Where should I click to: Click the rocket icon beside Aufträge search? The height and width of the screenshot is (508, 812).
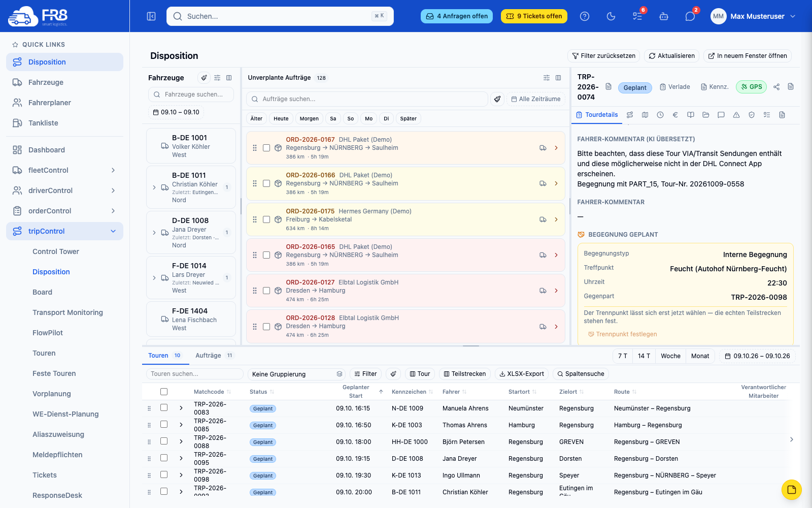coord(498,99)
